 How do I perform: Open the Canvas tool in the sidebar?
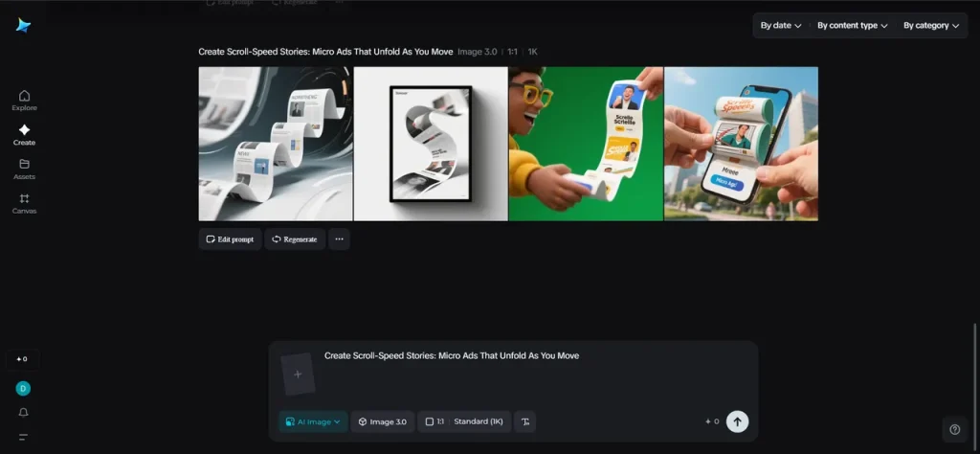coord(24,203)
